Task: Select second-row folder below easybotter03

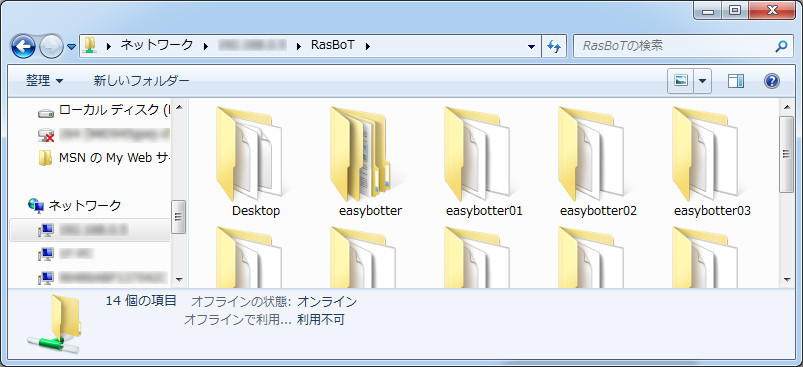Action: pos(706,257)
